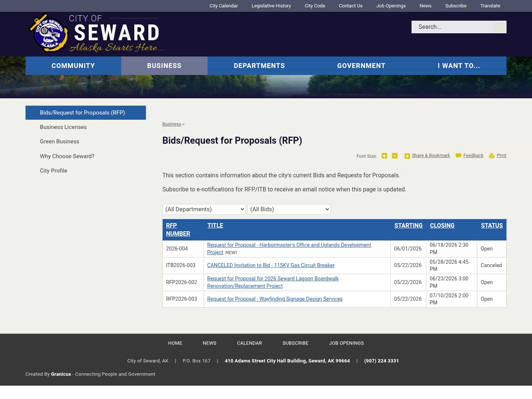Click the Share & Bookmark plus icon

(407, 156)
